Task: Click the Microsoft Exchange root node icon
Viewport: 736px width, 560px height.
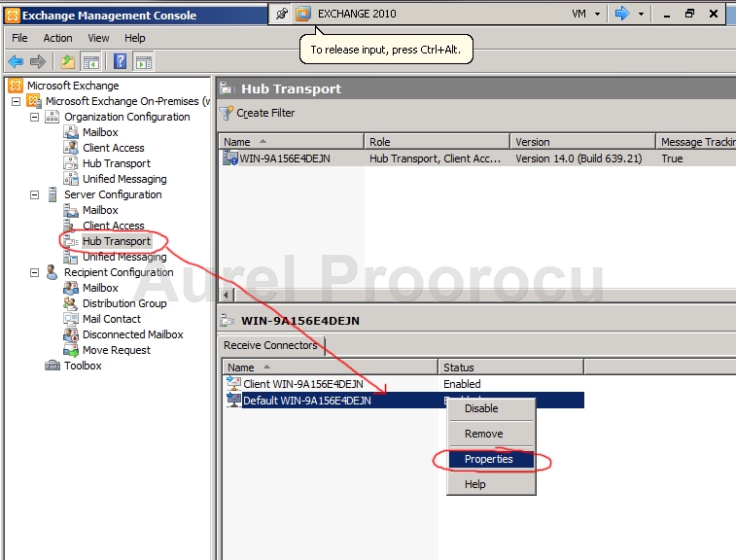Action: click(x=16, y=86)
